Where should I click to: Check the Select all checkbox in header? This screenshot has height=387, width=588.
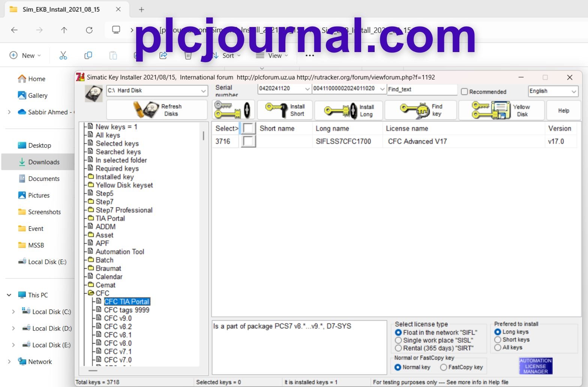click(x=247, y=129)
